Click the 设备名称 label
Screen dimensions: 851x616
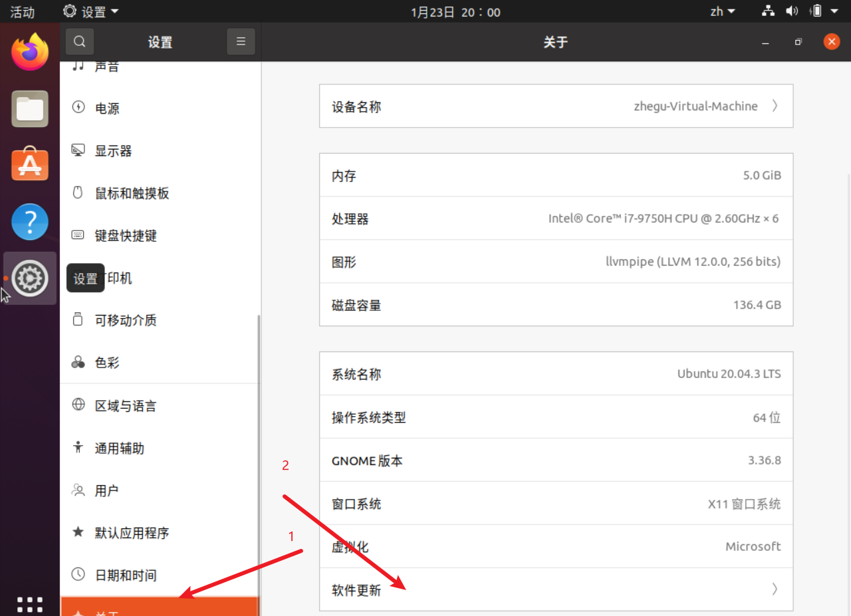tap(356, 106)
